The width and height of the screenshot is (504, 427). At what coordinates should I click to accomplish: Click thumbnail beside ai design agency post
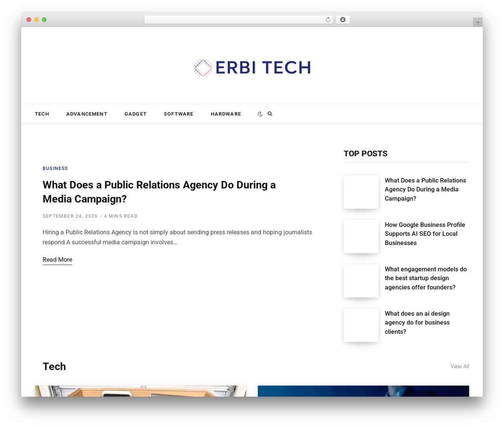pos(361,325)
